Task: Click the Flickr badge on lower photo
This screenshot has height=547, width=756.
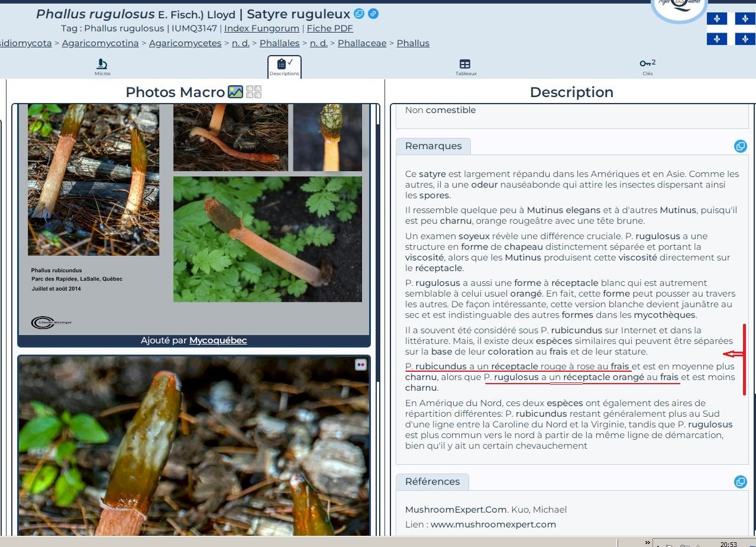Action: coord(360,365)
